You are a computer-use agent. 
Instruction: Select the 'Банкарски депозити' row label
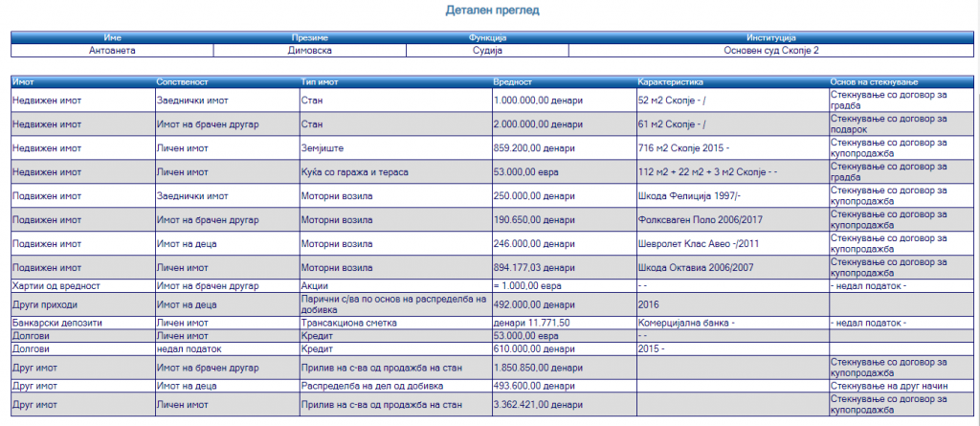tap(56, 324)
